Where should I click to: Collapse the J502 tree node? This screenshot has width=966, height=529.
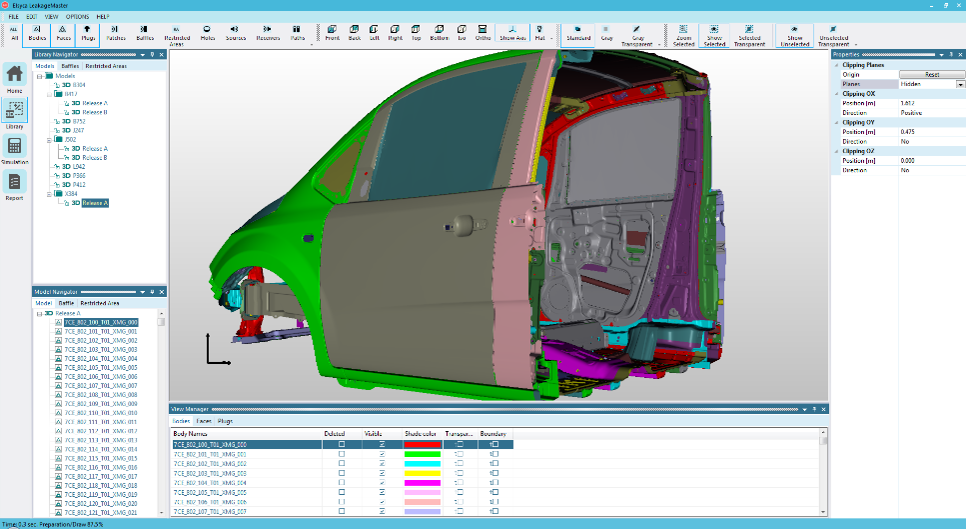coord(48,139)
